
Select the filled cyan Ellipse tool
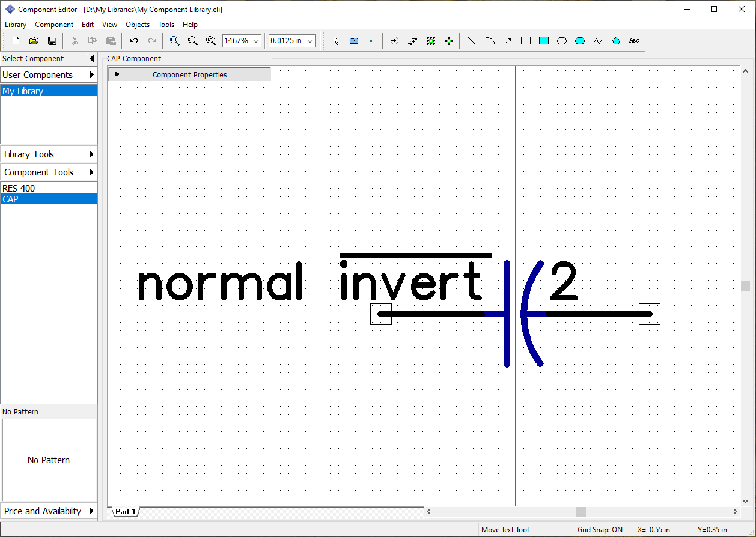click(580, 41)
